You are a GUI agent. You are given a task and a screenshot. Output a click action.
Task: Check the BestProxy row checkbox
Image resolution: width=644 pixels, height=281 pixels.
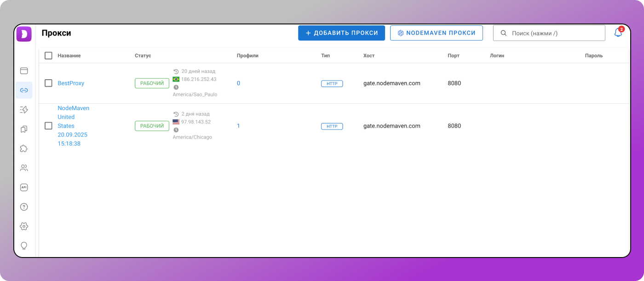tap(48, 83)
